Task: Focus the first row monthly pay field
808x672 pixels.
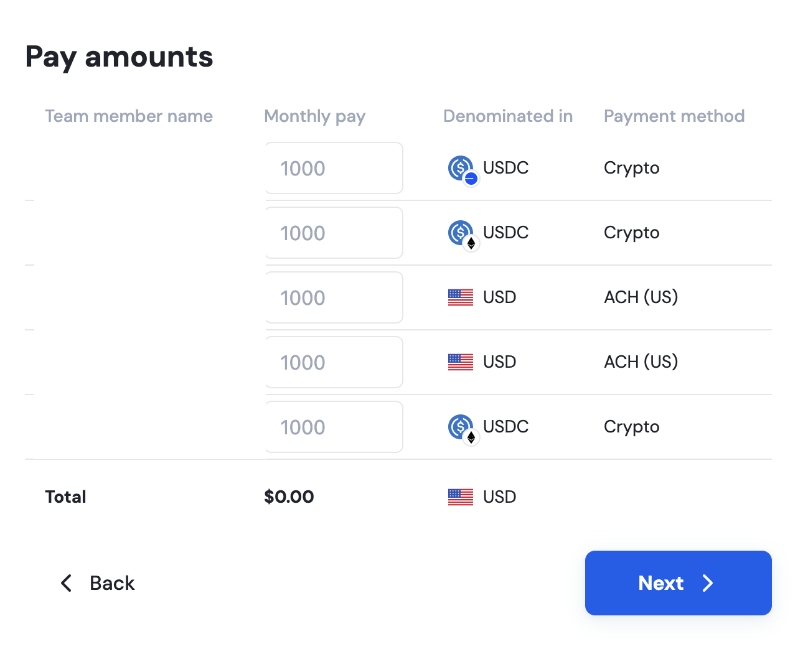Action: (334, 168)
